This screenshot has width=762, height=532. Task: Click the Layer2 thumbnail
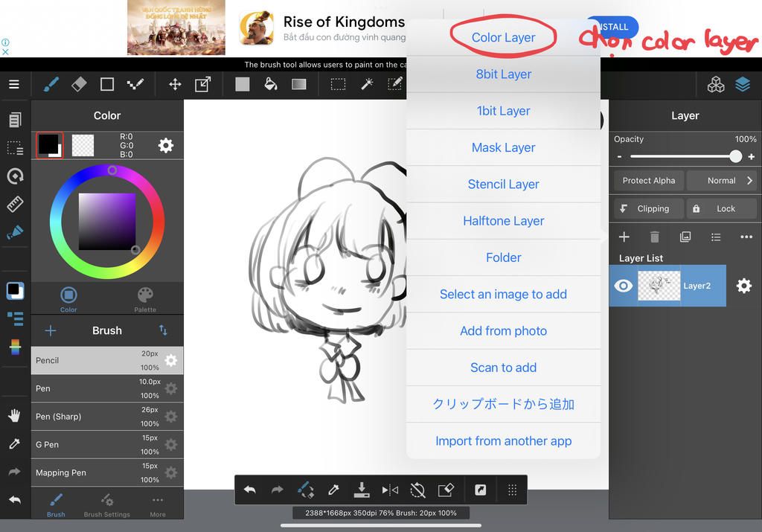click(659, 286)
